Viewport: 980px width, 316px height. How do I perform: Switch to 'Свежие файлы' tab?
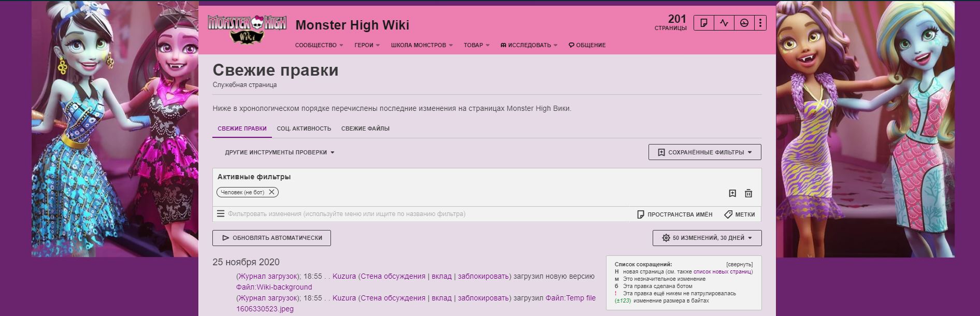[x=365, y=128]
